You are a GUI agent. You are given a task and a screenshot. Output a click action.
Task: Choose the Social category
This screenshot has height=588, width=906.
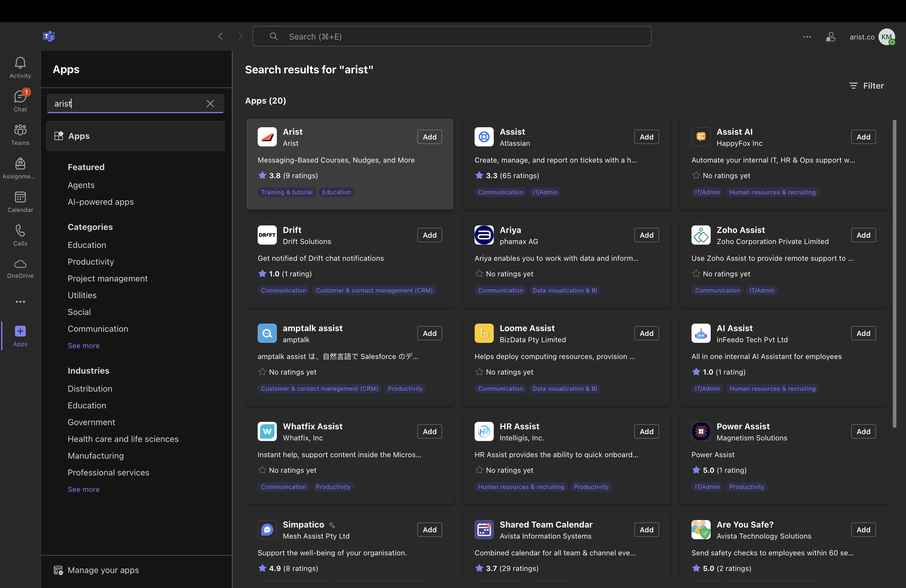79,312
